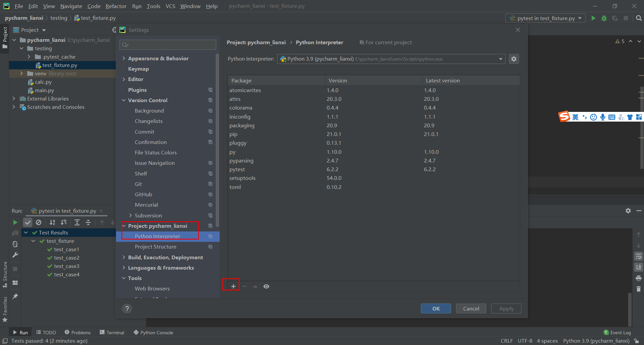This screenshot has width=644, height=345.
Task: Open the Event Log
Action: (617, 333)
